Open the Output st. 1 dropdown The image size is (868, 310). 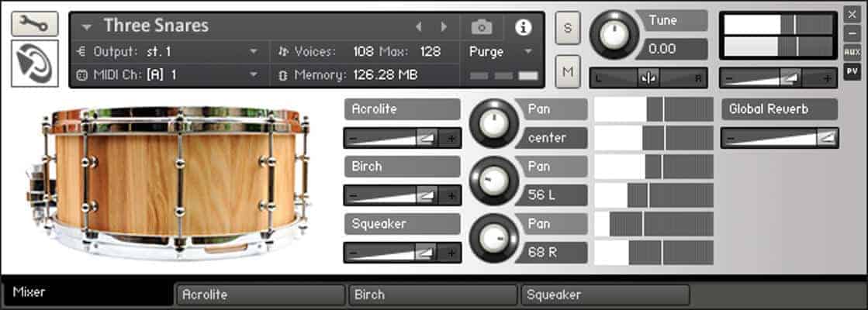click(x=254, y=52)
